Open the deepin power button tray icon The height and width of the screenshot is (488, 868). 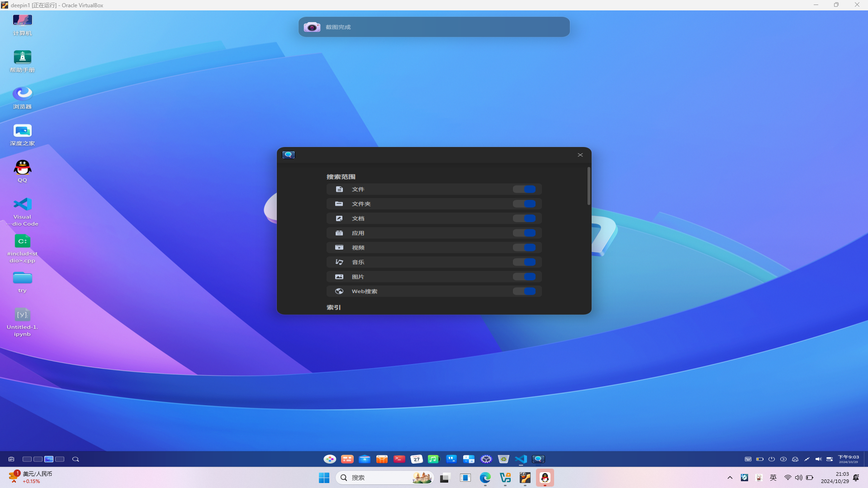click(x=772, y=459)
